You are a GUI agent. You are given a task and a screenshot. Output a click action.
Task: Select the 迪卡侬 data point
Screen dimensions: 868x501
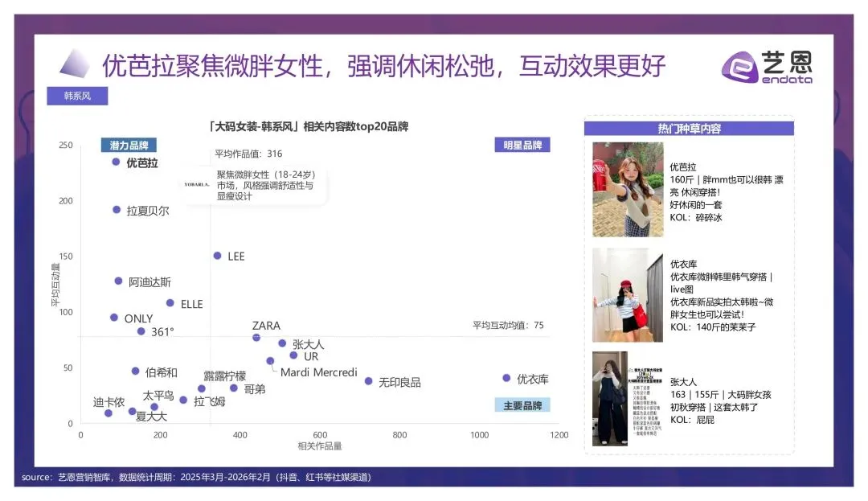108,413
